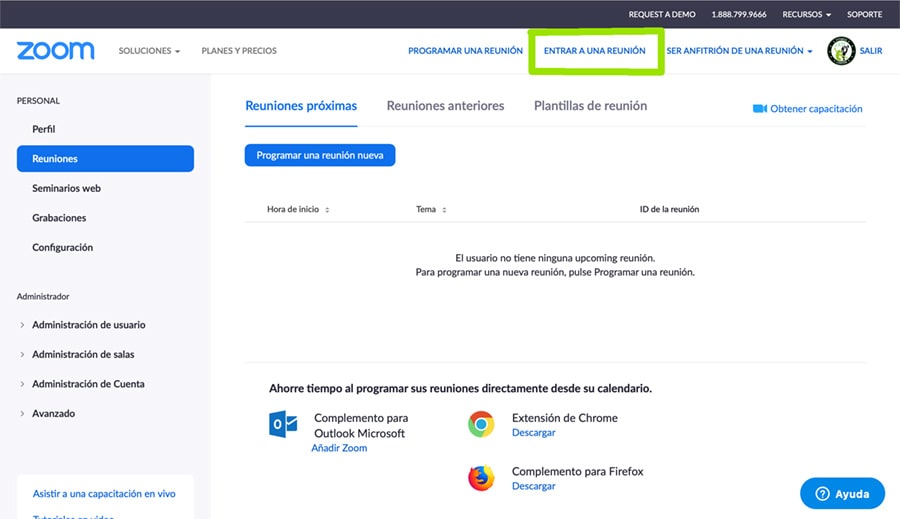Open the Soluciones dropdown menu
Image resolution: width=900 pixels, height=519 pixels.
pyautogui.click(x=149, y=51)
